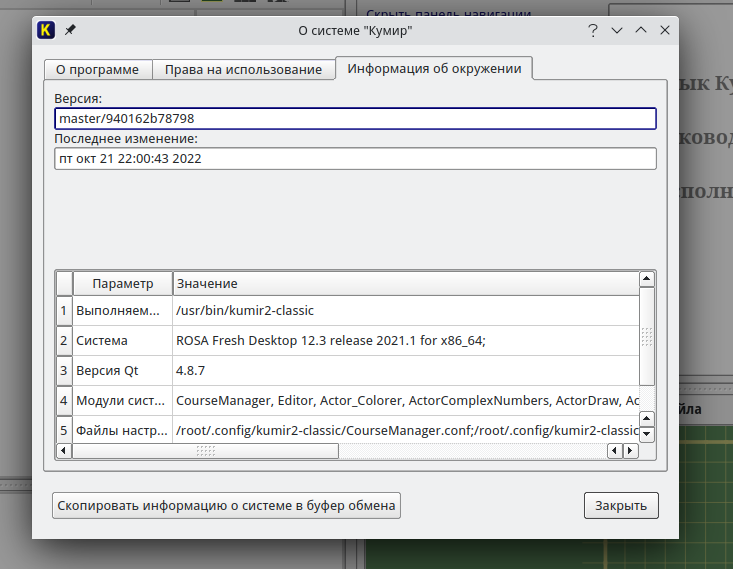
Task: Click the Модули сист... parameter cell
Action: point(122,401)
